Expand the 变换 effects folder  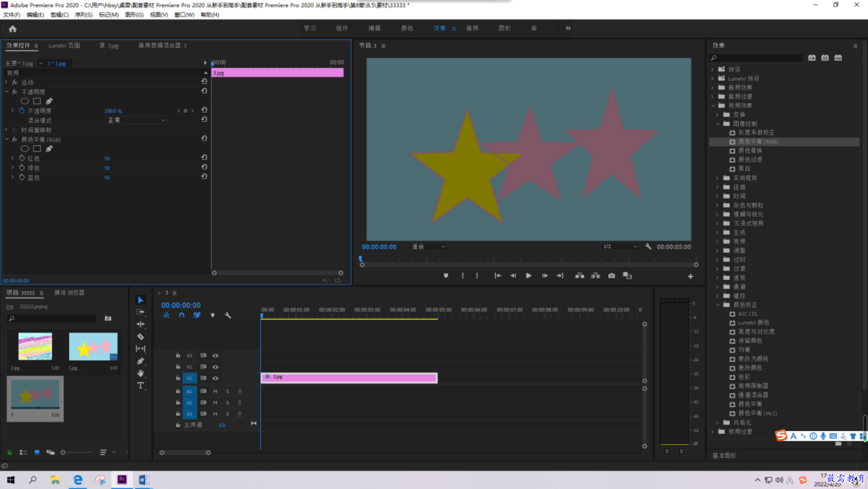point(717,114)
